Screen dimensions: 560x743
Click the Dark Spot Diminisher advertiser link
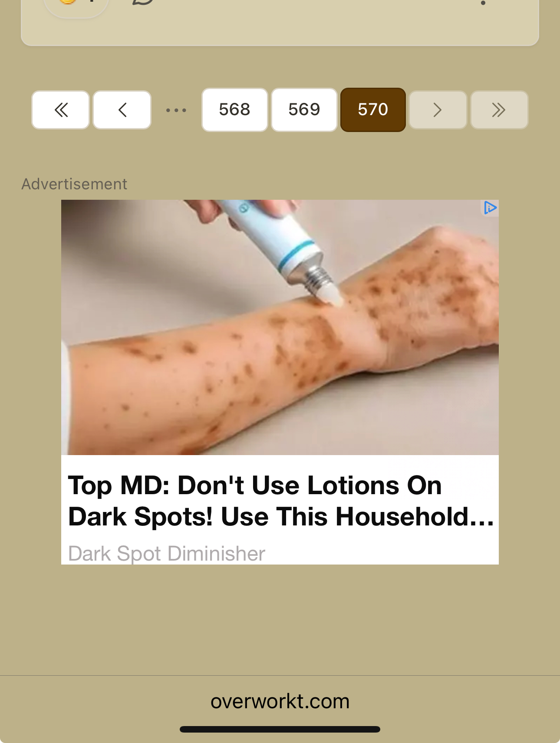point(167,554)
